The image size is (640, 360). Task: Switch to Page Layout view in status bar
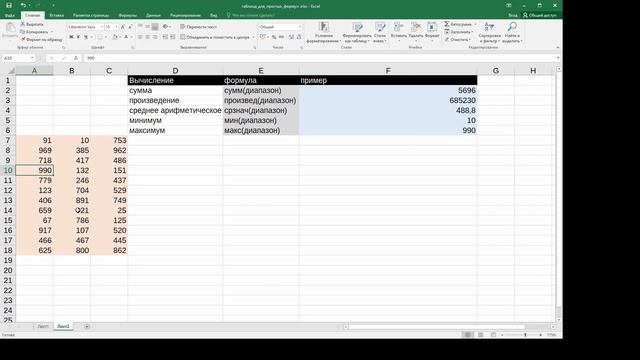(x=480, y=335)
